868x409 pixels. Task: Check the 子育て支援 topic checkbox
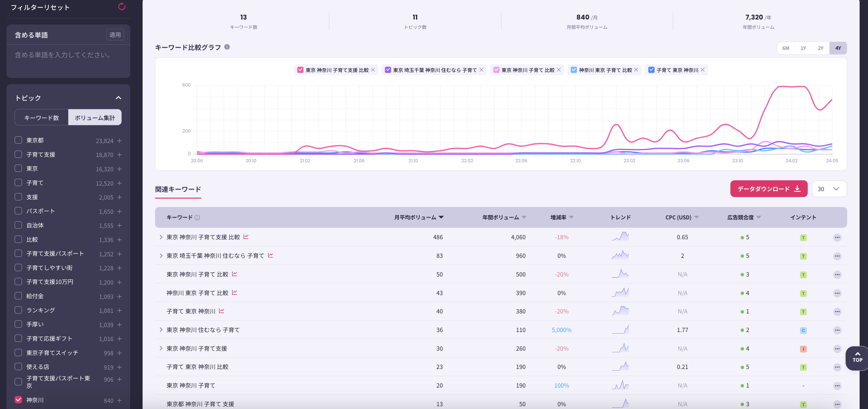click(x=19, y=154)
